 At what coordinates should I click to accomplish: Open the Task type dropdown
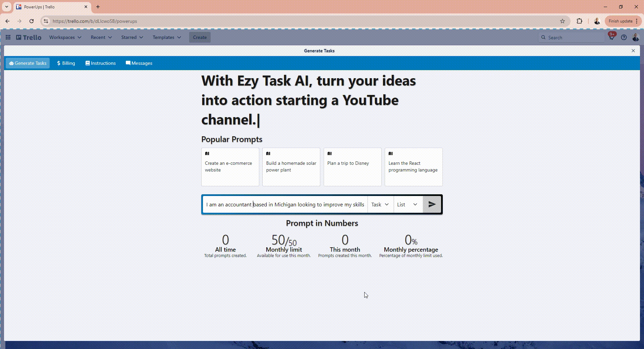coord(380,204)
